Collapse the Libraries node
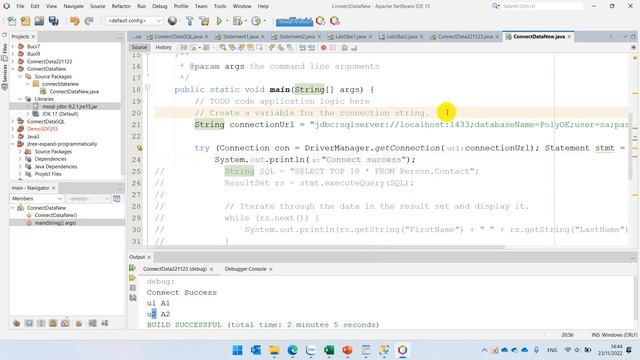 [x=20, y=99]
